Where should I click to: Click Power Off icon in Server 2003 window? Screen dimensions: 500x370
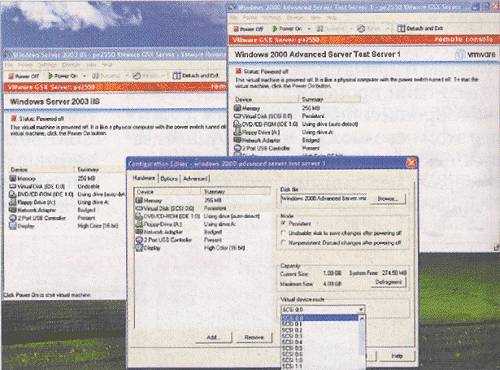point(11,76)
